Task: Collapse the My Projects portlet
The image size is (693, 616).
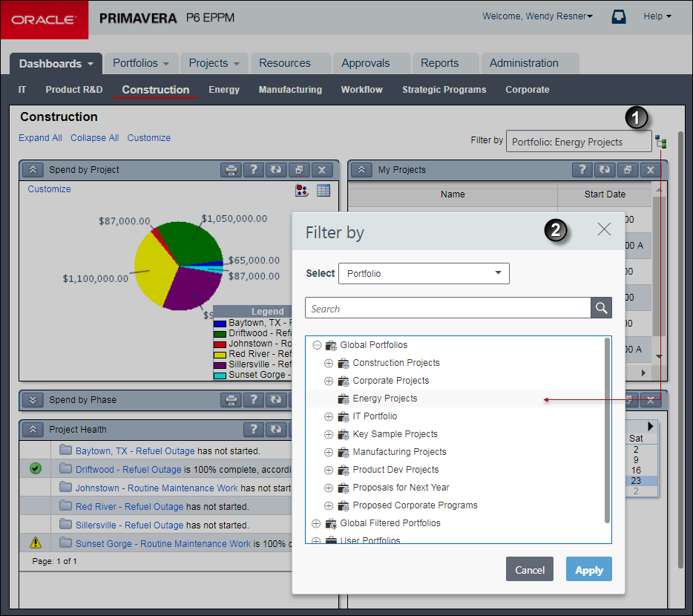Action: click(x=361, y=170)
